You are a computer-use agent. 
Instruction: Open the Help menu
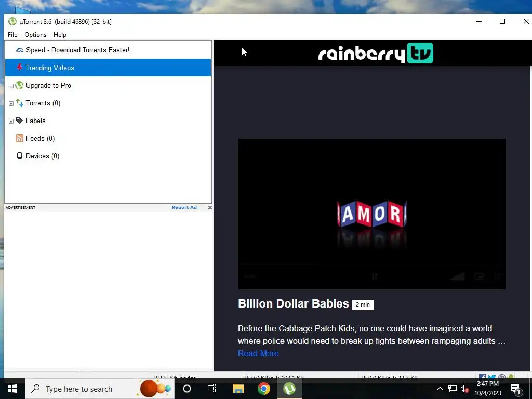point(60,35)
